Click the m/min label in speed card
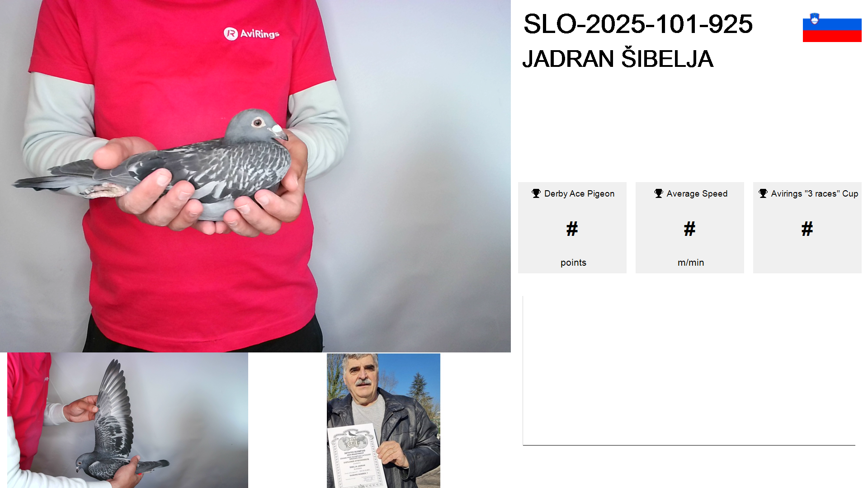This screenshot has height=488, width=868. (x=691, y=263)
